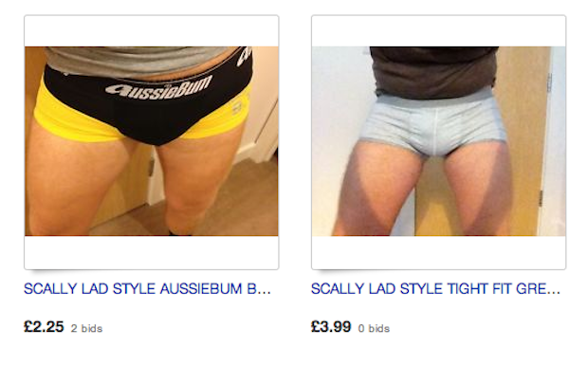Click the white frame above the grey shorts photo
Image resolution: width=588 pixels, height=384 pixels.
point(438,31)
